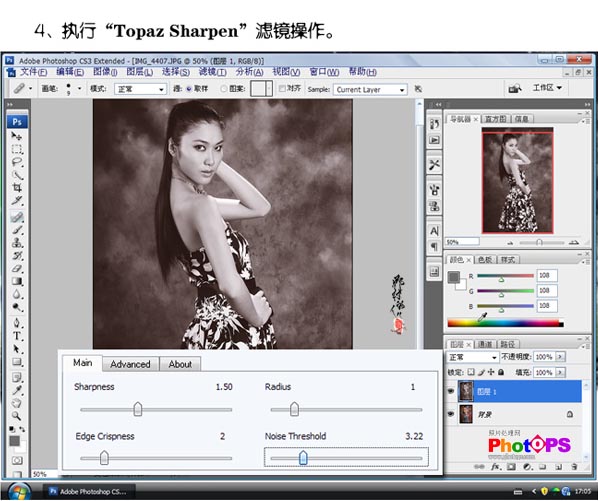This screenshot has width=598, height=501.
Task: Hide 背景 layer visibility eye
Action: click(x=451, y=414)
